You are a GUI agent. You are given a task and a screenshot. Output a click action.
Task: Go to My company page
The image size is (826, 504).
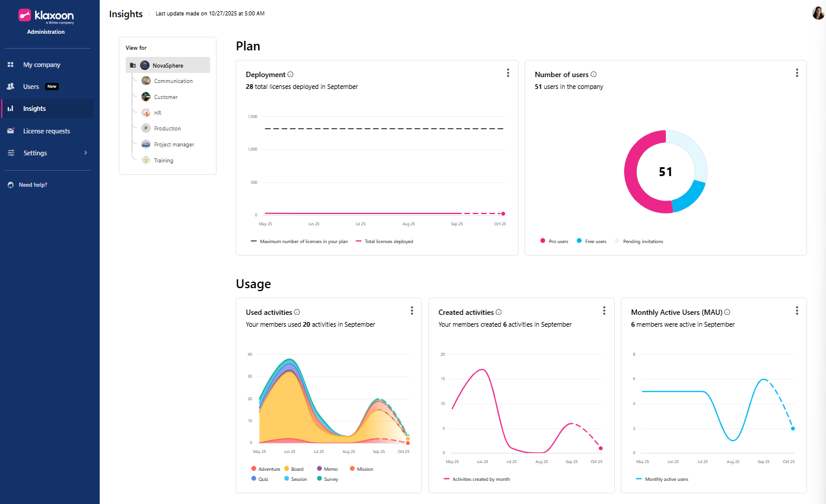42,65
